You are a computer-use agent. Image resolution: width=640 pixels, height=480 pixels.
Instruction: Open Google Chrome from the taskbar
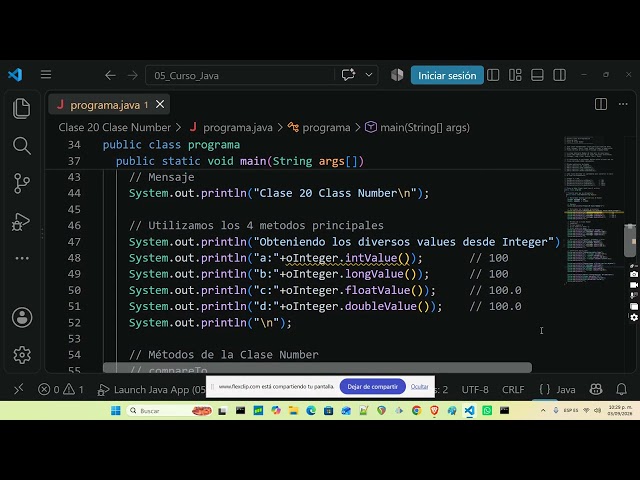(416, 411)
